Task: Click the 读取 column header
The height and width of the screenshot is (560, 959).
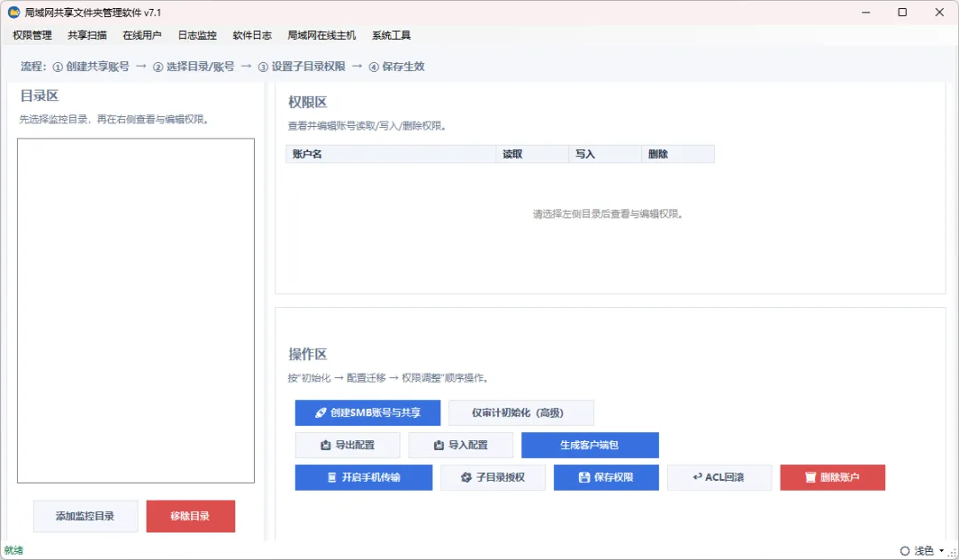Action: (x=532, y=154)
